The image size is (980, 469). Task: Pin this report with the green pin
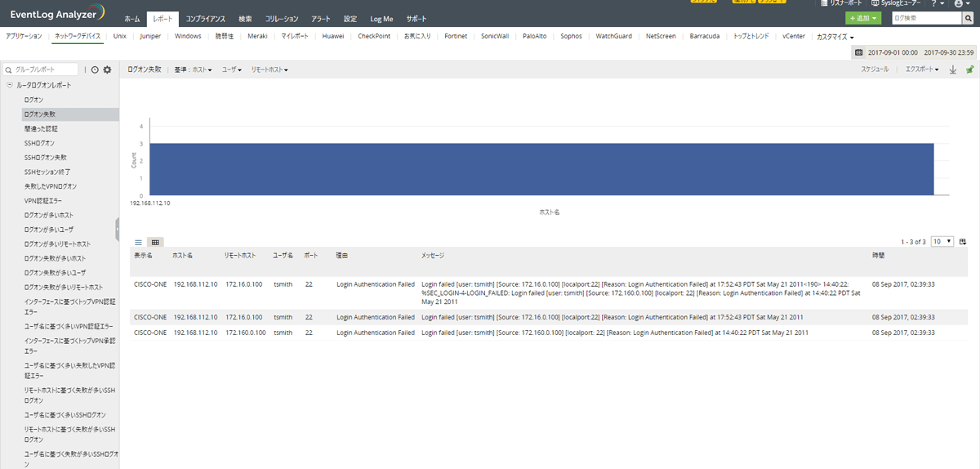click(969, 70)
